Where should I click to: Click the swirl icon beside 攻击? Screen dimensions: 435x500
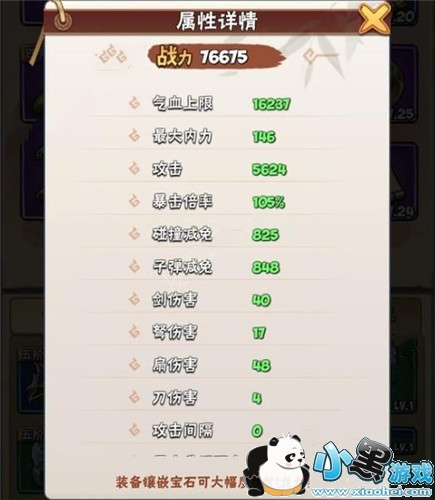pos(135,169)
